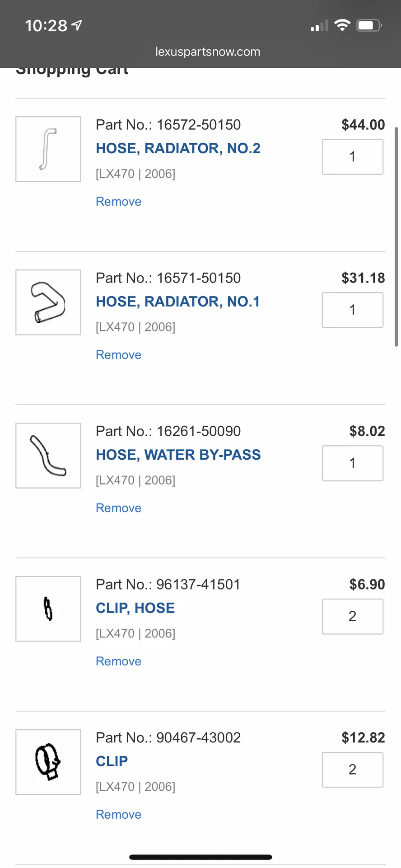Tap the location arrow beside clock
Viewport: 401px width, 868px height.
[x=77, y=25]
